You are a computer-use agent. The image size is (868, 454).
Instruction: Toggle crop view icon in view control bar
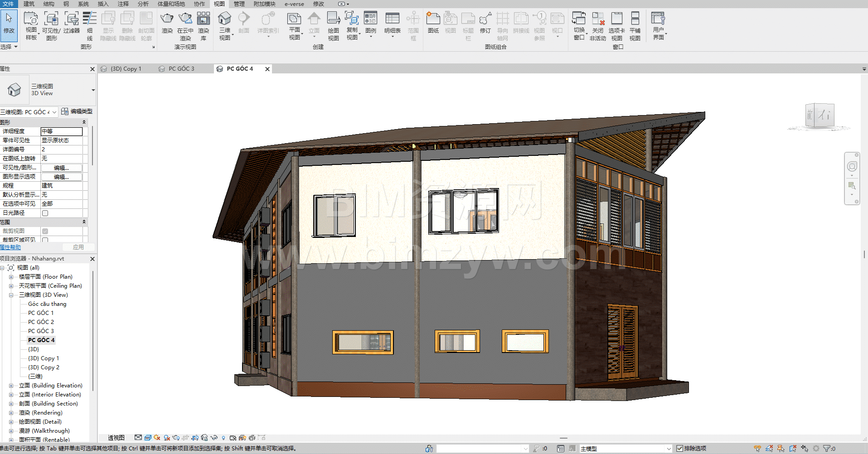pos(185,438)
